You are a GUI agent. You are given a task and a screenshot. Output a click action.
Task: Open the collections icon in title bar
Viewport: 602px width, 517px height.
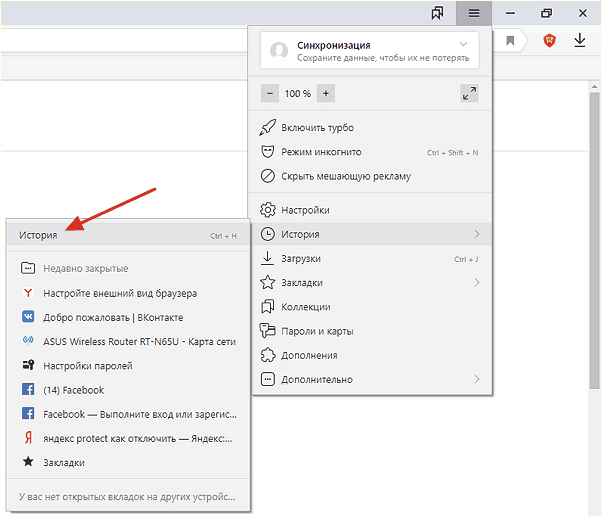[437, 13]
